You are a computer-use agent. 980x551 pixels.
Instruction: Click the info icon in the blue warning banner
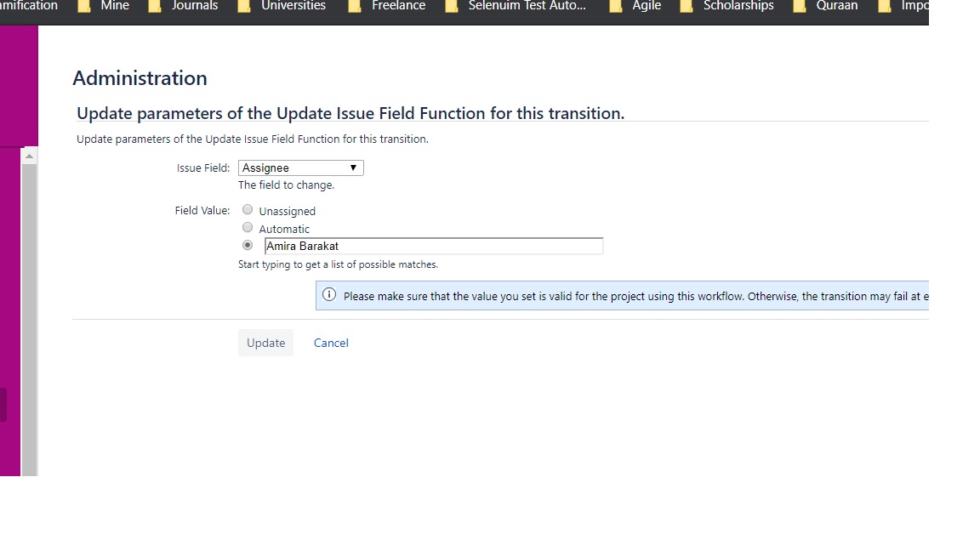pyautogui.click(x=328, y=295)
